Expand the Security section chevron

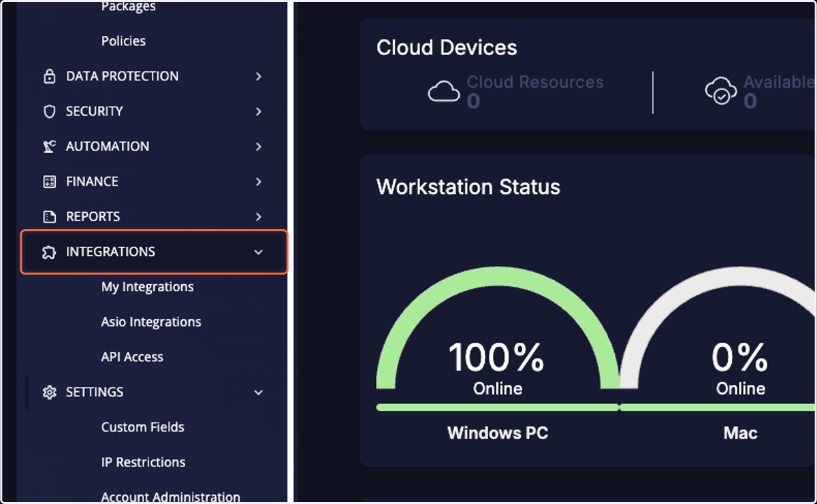(x=259, y=112)
